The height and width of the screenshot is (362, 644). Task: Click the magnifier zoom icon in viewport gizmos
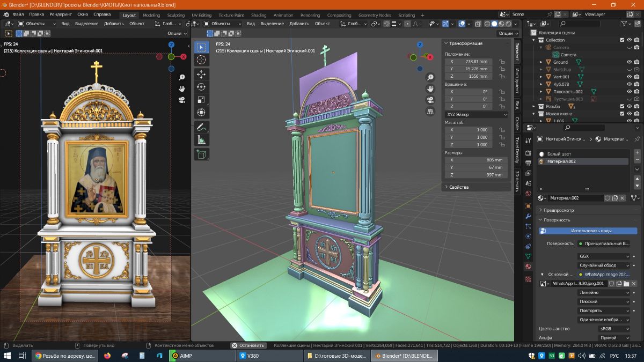pos(430,77)
